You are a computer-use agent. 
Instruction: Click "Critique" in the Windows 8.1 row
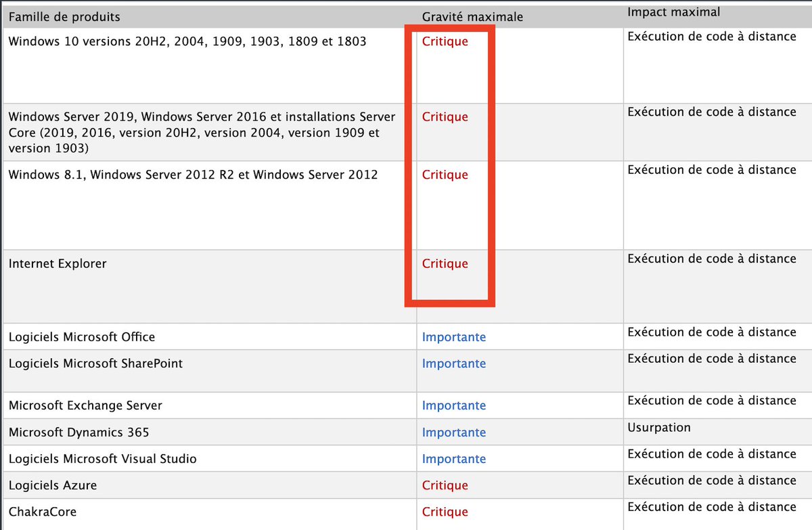click(445, 175)
